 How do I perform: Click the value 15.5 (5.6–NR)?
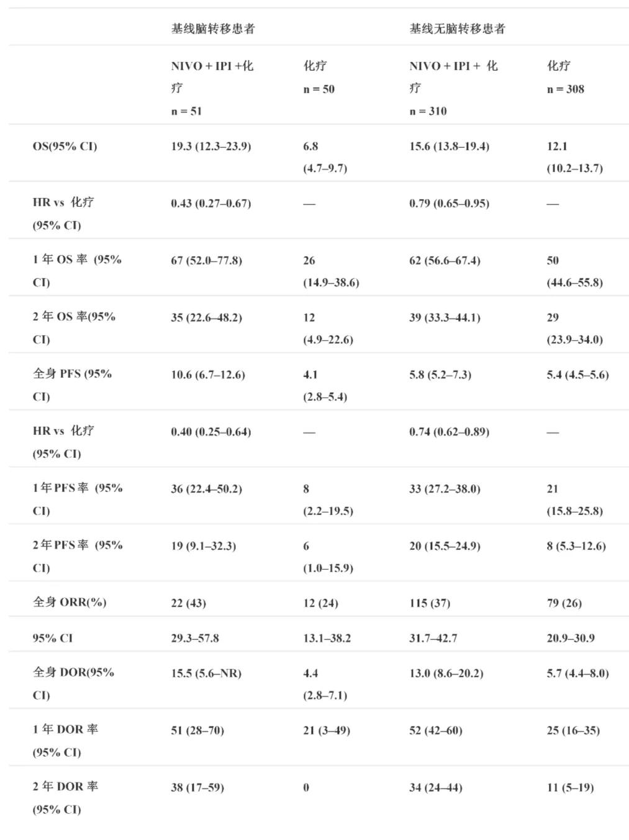pos(206,673)
